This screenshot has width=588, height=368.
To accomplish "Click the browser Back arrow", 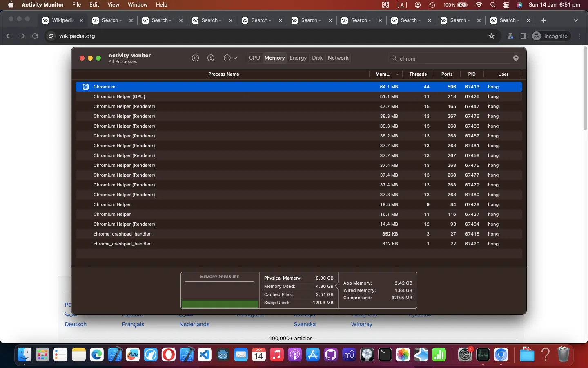I will point(9,36).
